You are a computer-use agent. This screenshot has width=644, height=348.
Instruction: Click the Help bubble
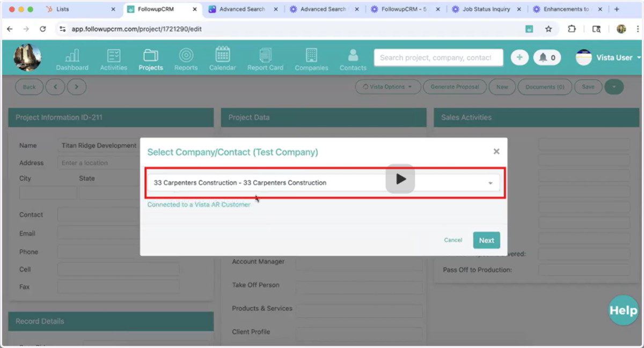[x=624, y=310]
